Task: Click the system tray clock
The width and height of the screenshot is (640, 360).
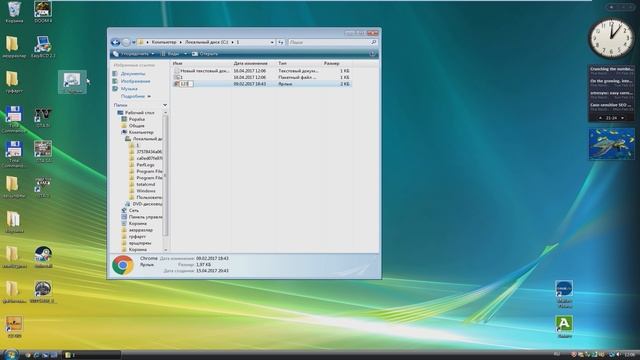Action: click(630, 355)
